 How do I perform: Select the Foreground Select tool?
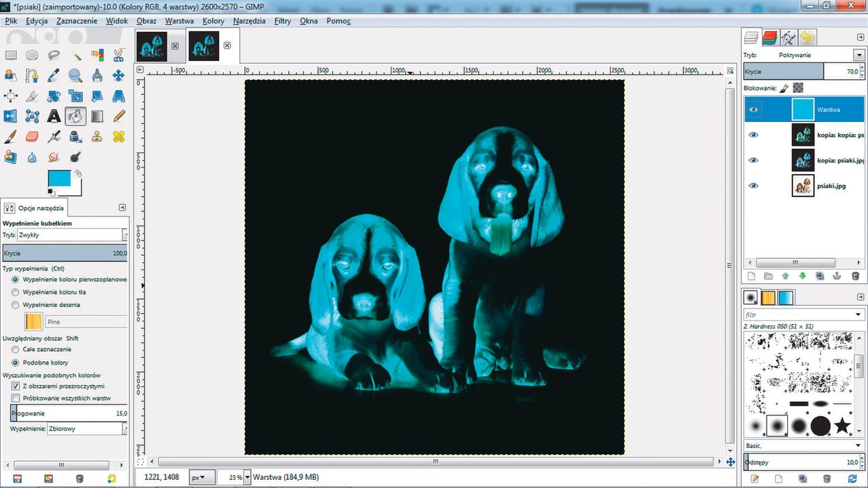click(11, 76)
